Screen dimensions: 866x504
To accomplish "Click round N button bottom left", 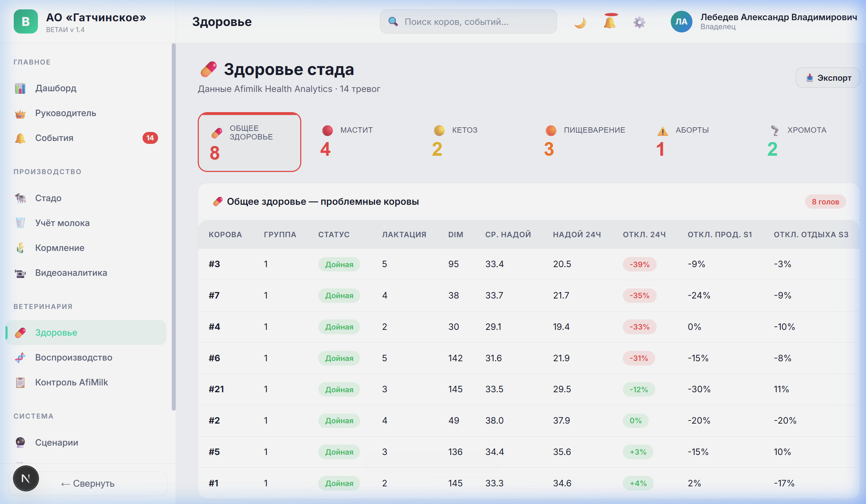I will point(26,478).
